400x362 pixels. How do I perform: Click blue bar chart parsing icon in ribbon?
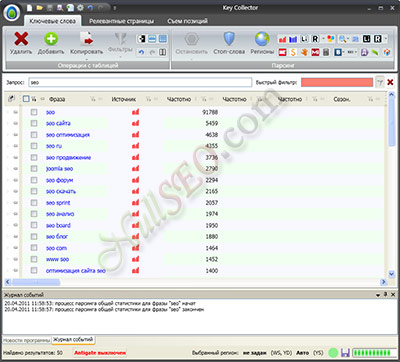click(293, 39)
